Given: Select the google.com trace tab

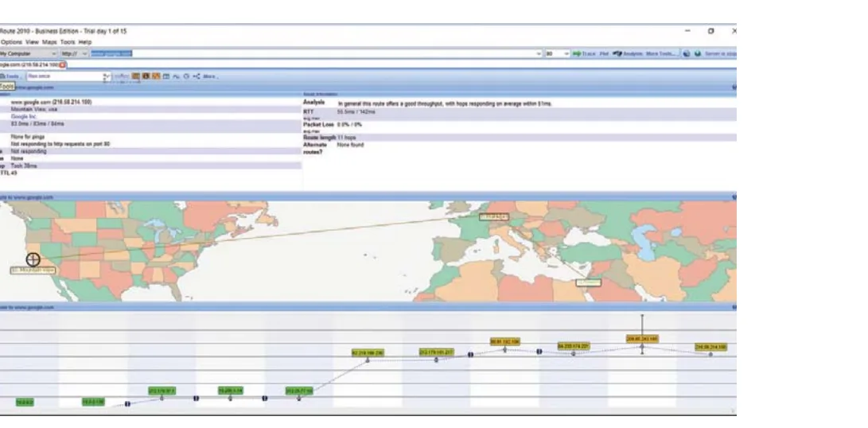Looking at the screenshot, I should (x=29, y=64).
